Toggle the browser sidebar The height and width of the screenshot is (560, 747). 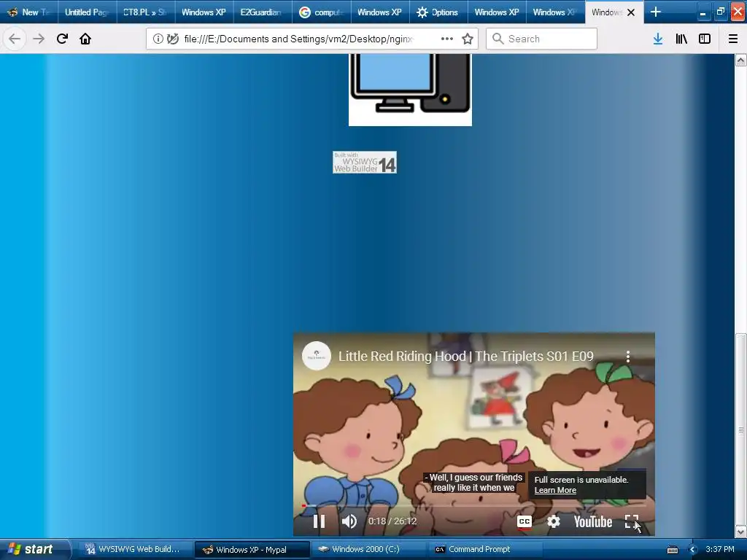click(705, 39)
